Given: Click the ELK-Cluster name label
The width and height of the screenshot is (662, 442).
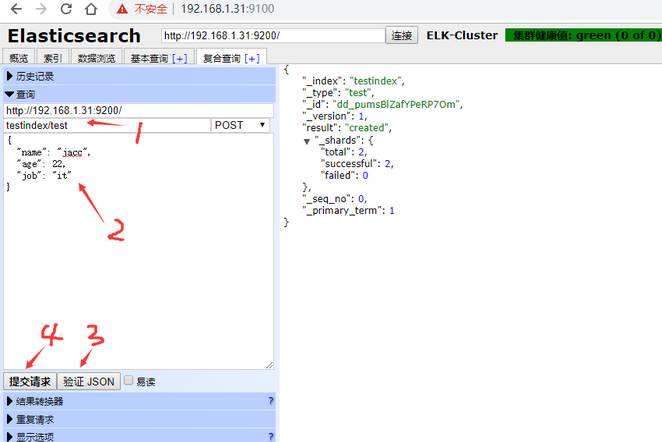Looking at the screenshot, I should 462,35.
